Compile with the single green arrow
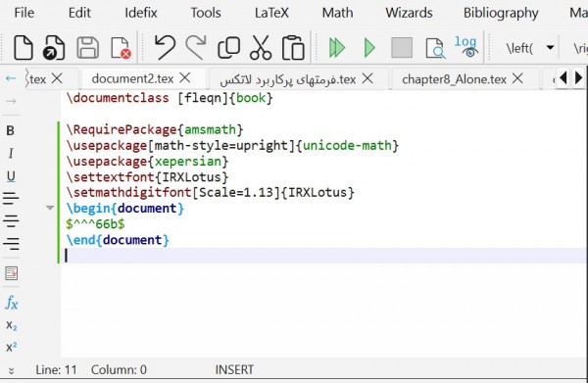Image resolution: width=588 pixels, height=383 pixels. pyautogui.click(x=369, y=48)
